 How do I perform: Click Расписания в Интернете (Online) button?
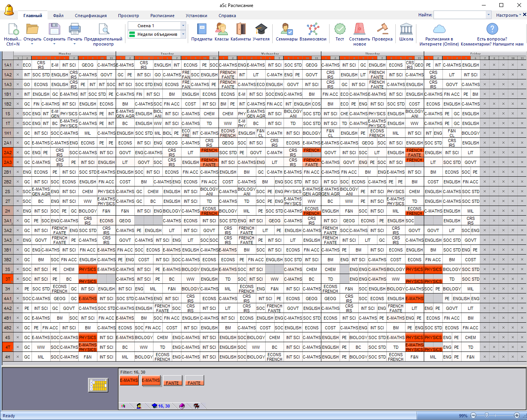tap(439, 33)
